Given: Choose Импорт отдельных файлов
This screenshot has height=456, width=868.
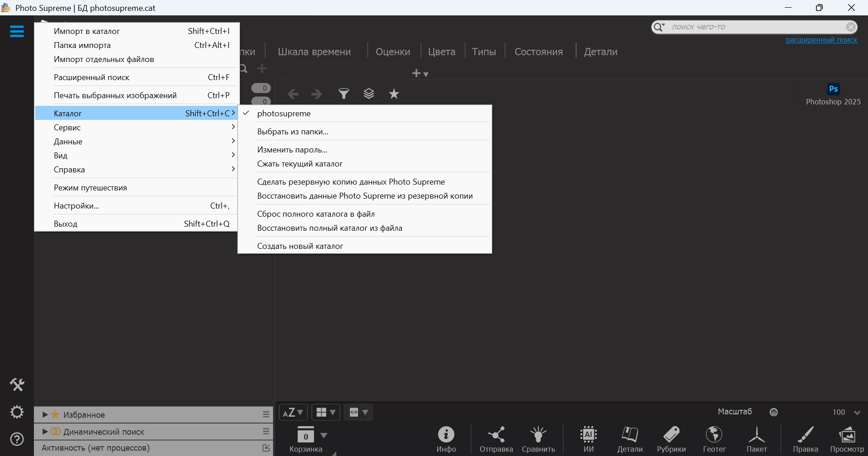Looking at the screenshot, I should (136, 59).
